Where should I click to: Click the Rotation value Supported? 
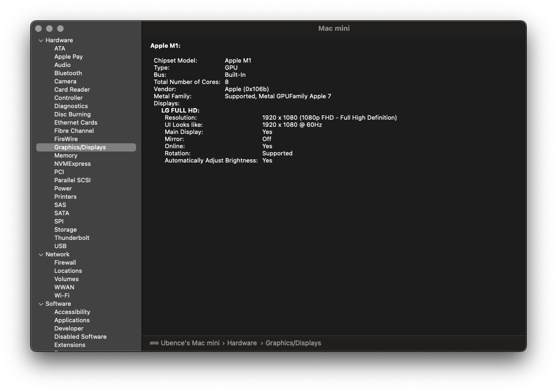tap(278, 154)
